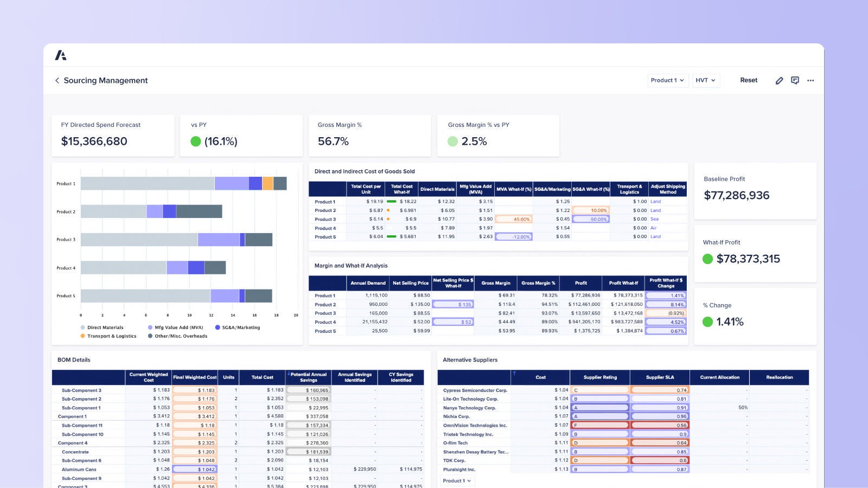Expand the HVT dropdown
The width and height of the screenshot is (868, 488).
tap(705, 80)
